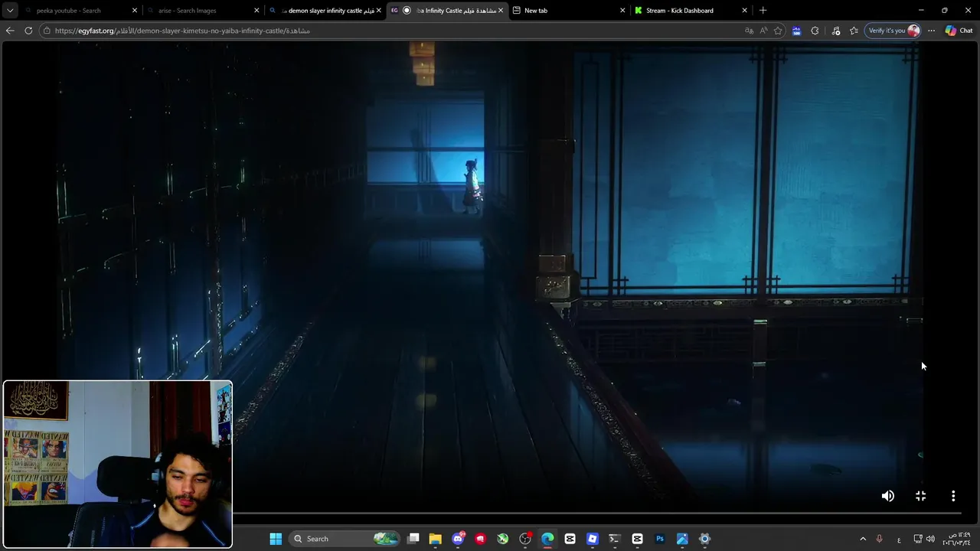Open the Roblox icon on the taskbar
Viewport: 980px width, 551px height.
[x=592, y=539]
